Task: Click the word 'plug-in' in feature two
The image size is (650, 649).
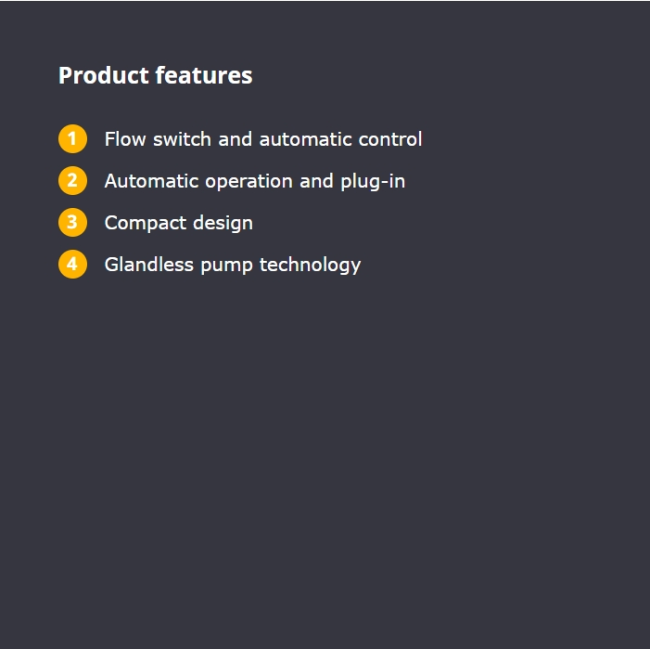Action: (x=373, y=182)
